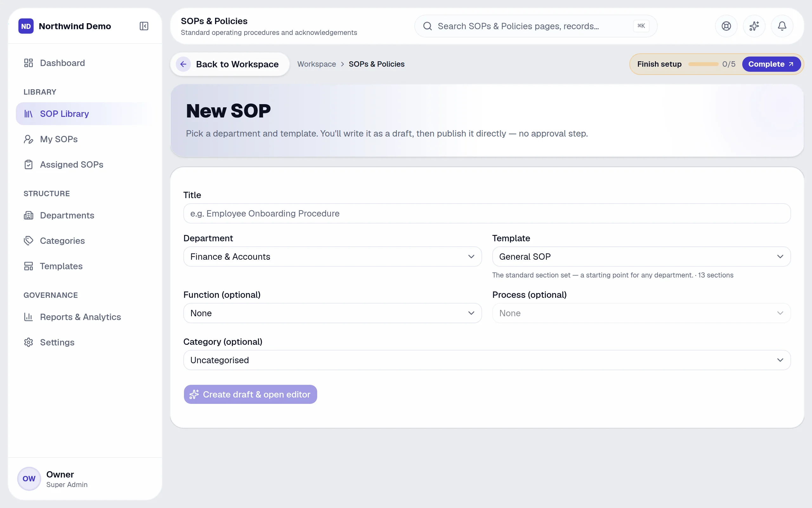Open the Department dropdown

click(332, 257)
